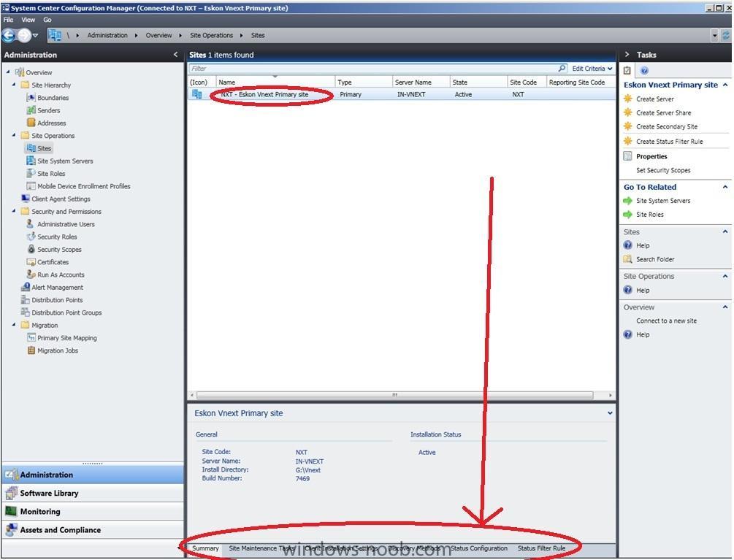Collapse the Migration folder
Image resolution: width=734 pixels, height=560 pixels.
(14, 325)
